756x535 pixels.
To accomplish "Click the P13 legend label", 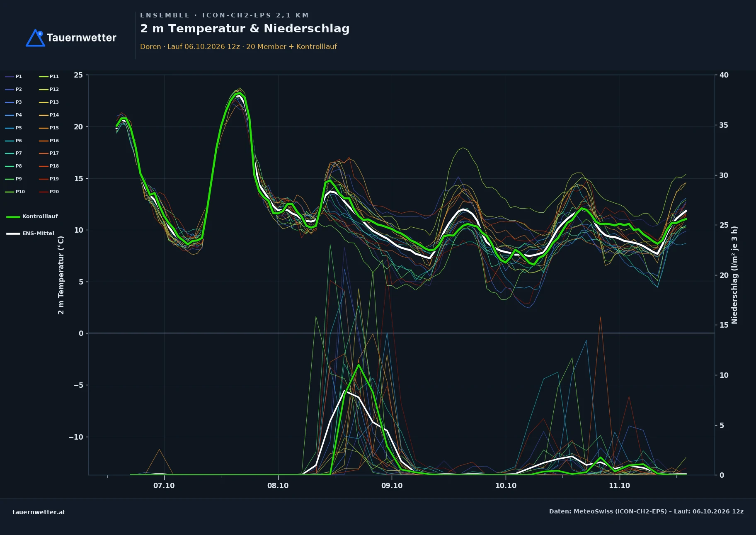I will pos(49,102).
